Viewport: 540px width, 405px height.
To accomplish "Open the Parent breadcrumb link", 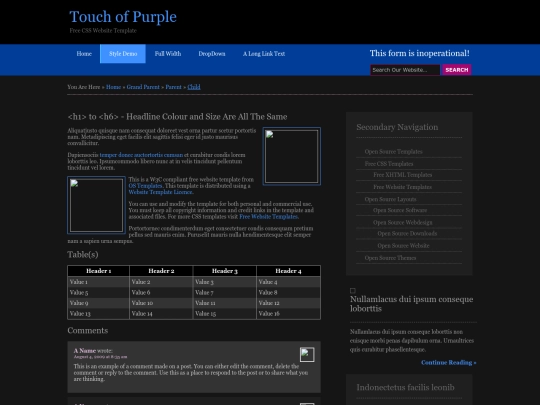I will coord(173,87).
